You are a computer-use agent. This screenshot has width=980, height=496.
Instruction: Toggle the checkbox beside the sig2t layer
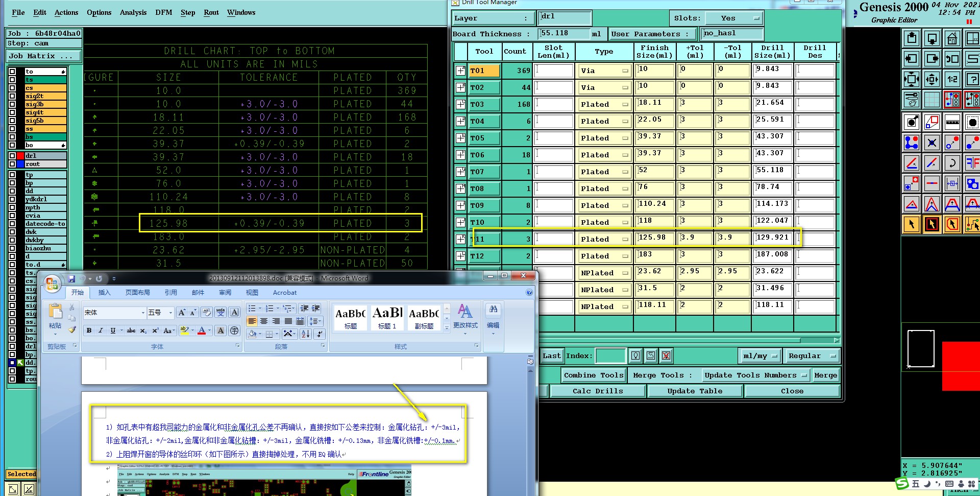coord(12,96)
